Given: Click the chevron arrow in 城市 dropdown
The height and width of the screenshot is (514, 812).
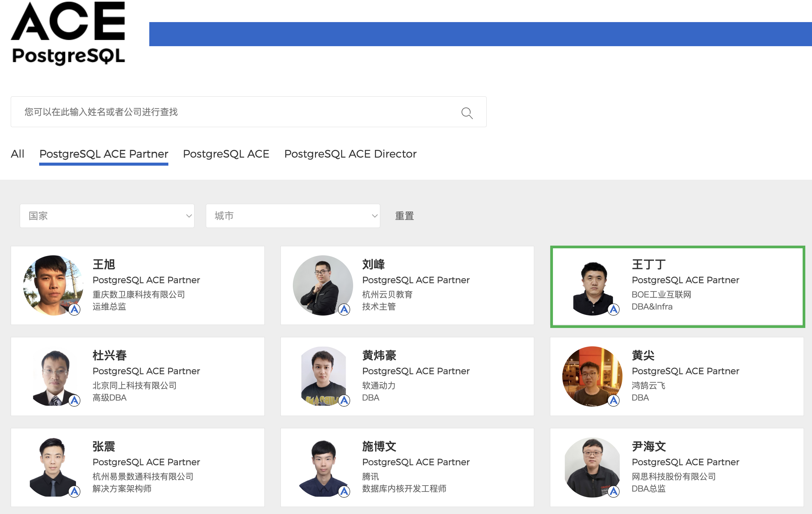Looking at the screenshot, I should point(374,216).
